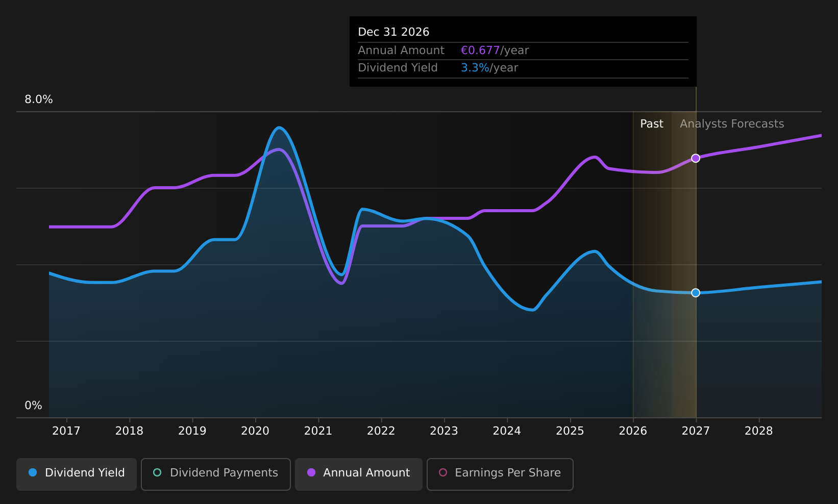Click the purple data point at 2027
The width and height of the screenshot is (838, 504).
pos(696,158)
